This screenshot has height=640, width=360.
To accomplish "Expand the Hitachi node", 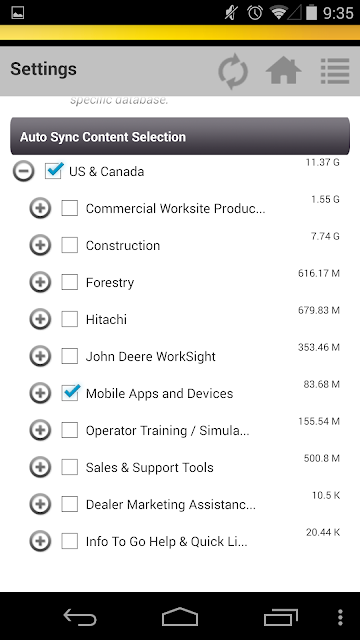I will click(x=40, y=319).
